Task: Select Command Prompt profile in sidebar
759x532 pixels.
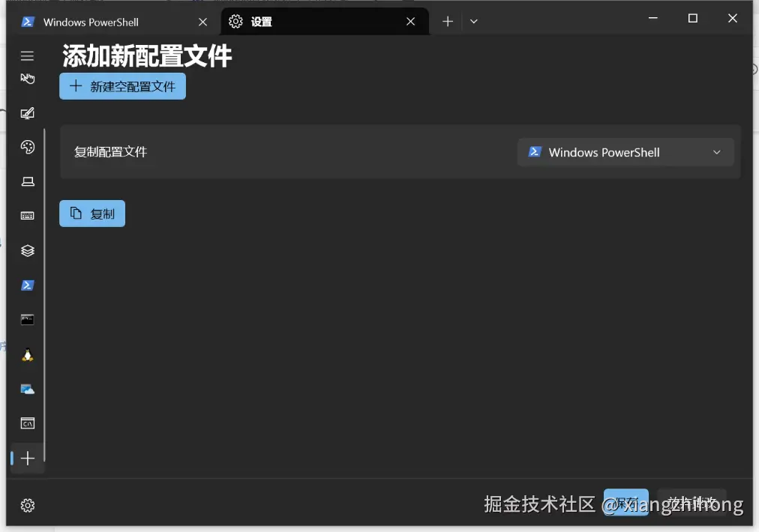Action: pos(28,320)
